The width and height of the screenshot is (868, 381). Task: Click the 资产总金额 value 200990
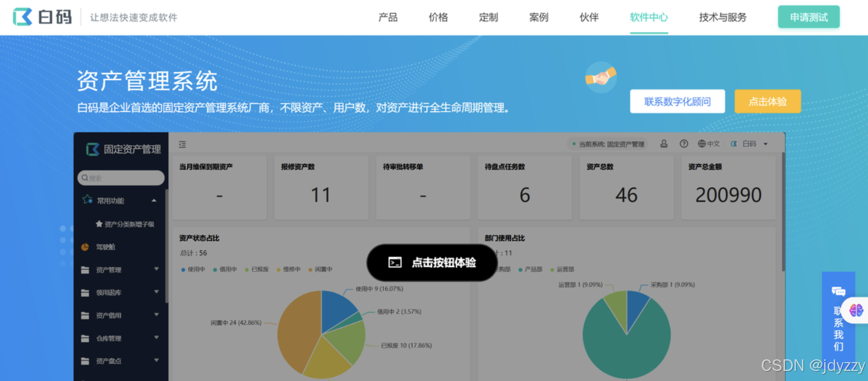[728, 195]
